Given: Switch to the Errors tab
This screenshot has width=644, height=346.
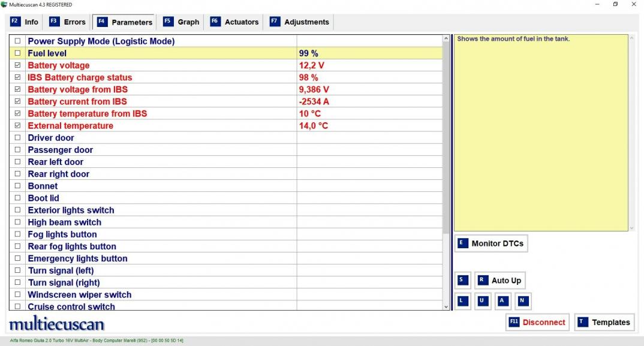Looking at the screenshot, I should click(x=68, y=22).
